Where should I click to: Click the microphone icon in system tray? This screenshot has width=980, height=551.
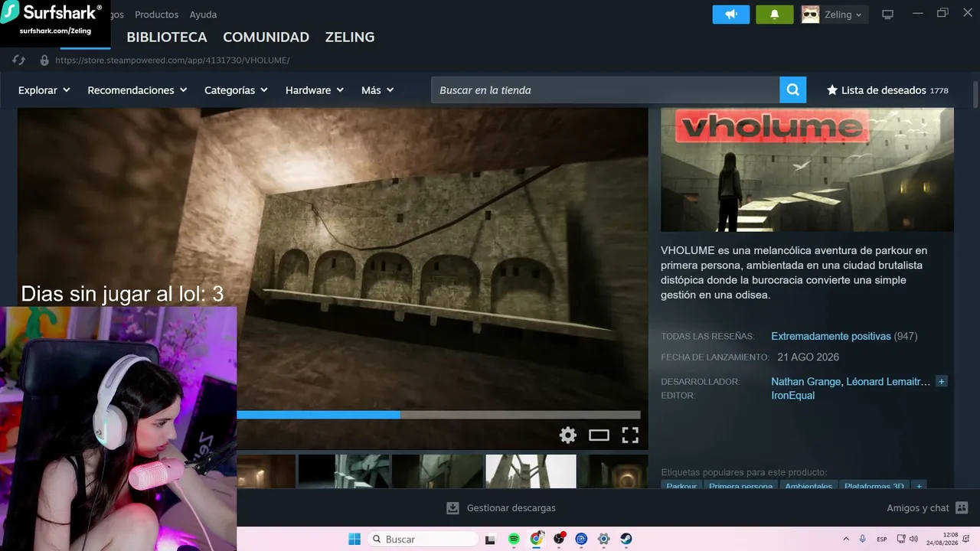(863, 539)
